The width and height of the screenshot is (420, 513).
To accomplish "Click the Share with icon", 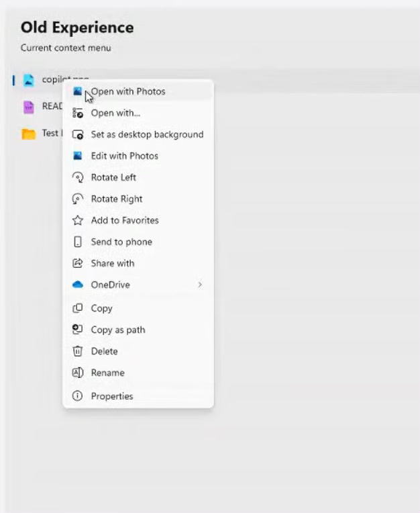I will click(78, 263).
